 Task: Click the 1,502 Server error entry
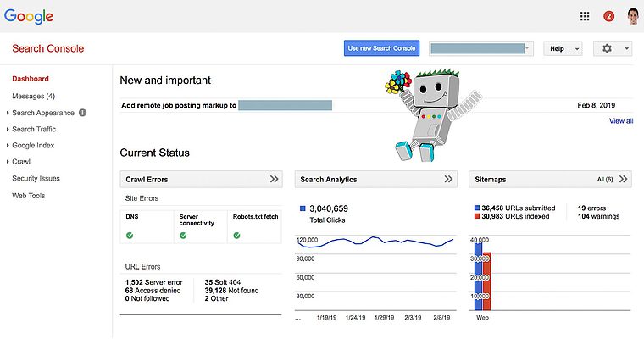pyautogui.click(x=153, y=282)
